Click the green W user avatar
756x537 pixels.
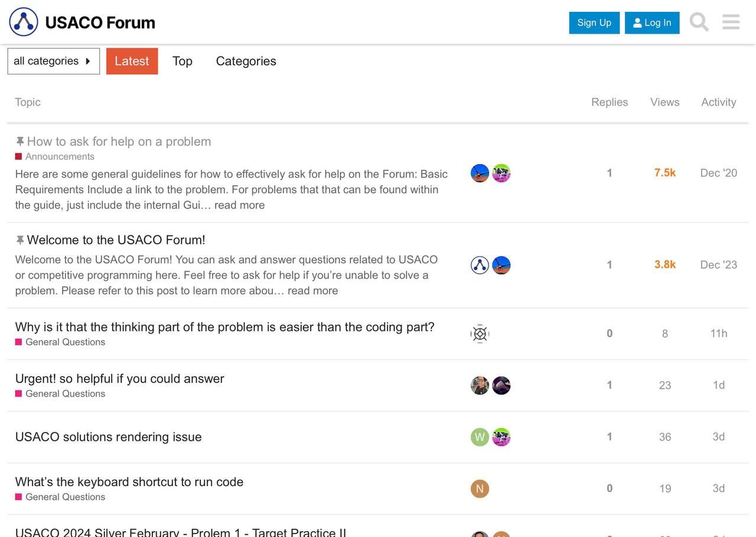pos(480,437)
